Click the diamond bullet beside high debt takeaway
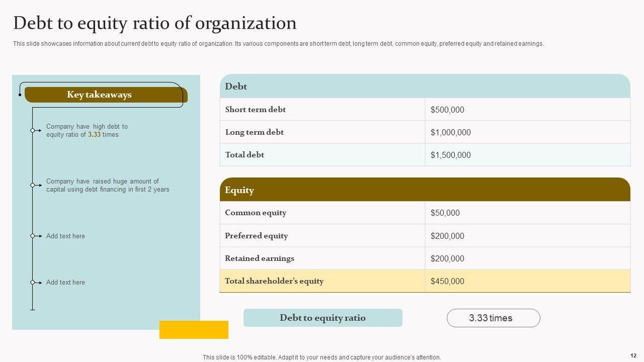 point(33,131)
